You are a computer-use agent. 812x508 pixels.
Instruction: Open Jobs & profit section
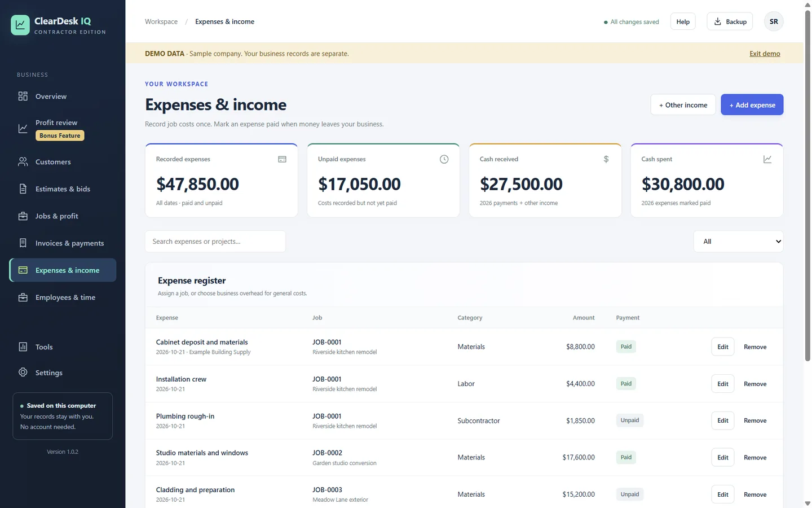(x=57, y=216)
